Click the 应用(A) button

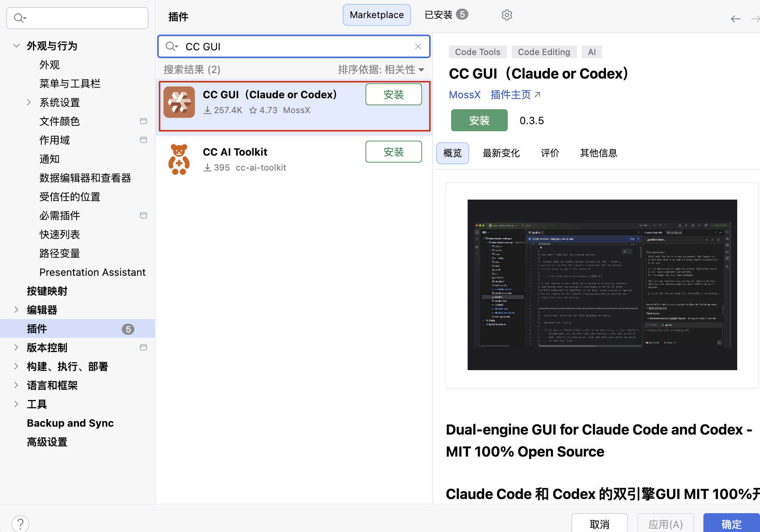click(665, 524)
